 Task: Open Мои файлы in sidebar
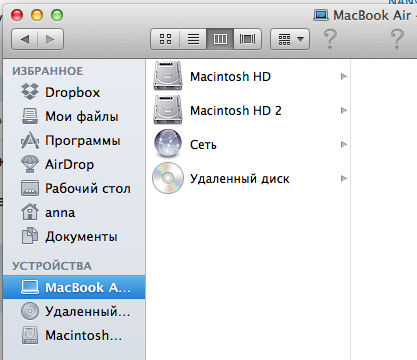pos(82,117)
